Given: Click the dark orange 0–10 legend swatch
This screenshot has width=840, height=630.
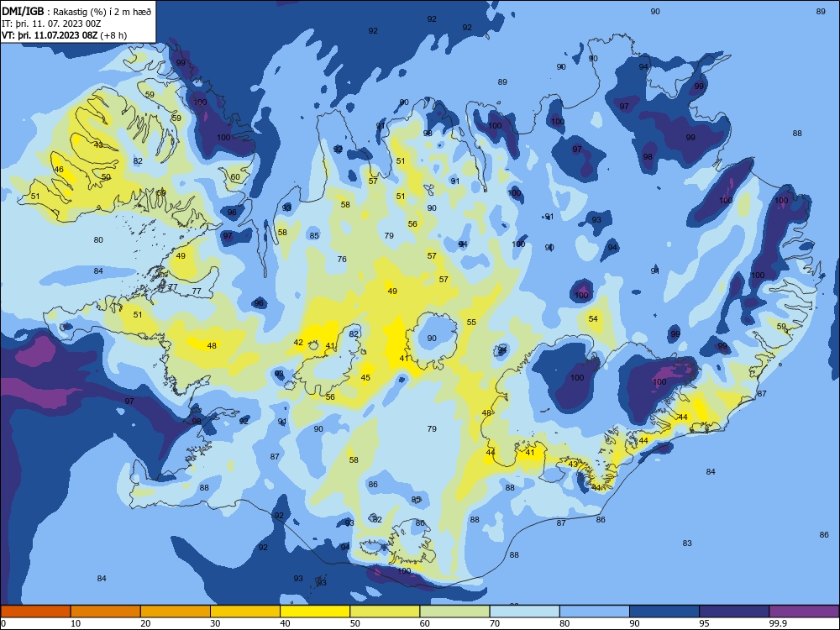Looking at the screenshot, I should tap(35, 612).
